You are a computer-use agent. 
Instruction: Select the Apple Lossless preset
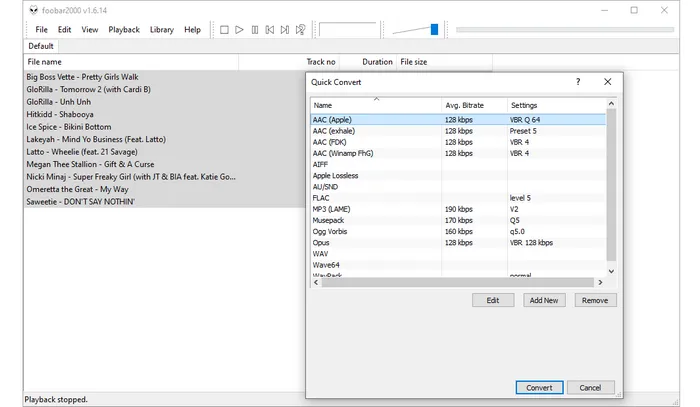click(x=458, y=175)
